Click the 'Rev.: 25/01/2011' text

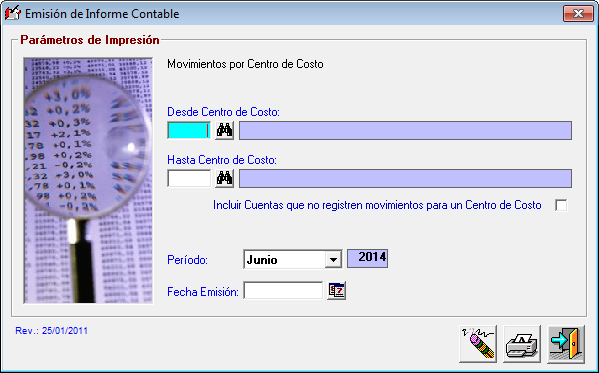point(52,331)
